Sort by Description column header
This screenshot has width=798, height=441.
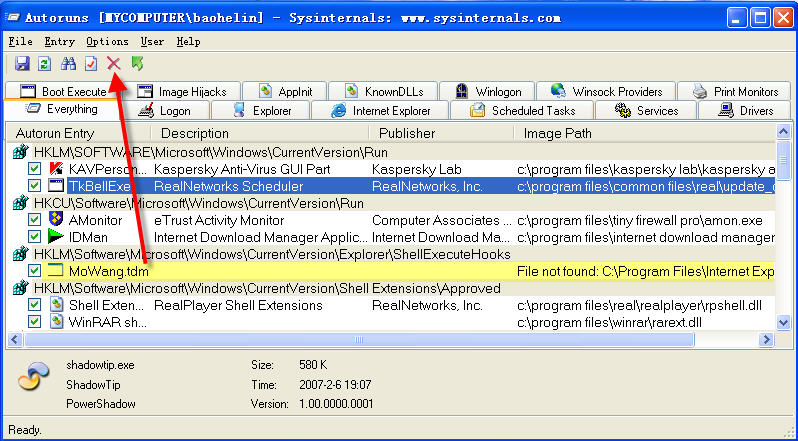tap(260, 133)
